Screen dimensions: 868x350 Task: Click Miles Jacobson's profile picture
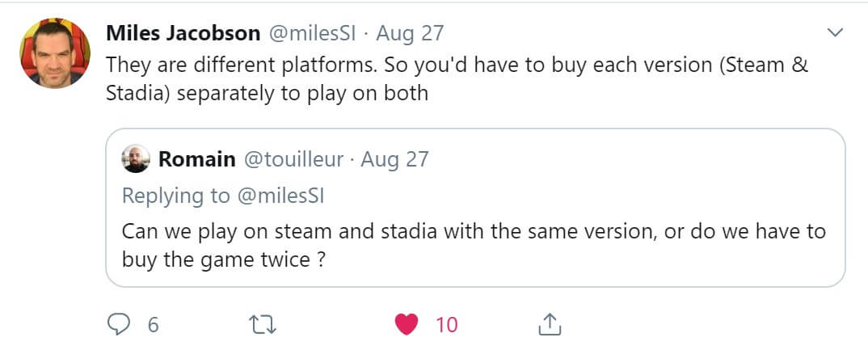[x=55, y=53]
